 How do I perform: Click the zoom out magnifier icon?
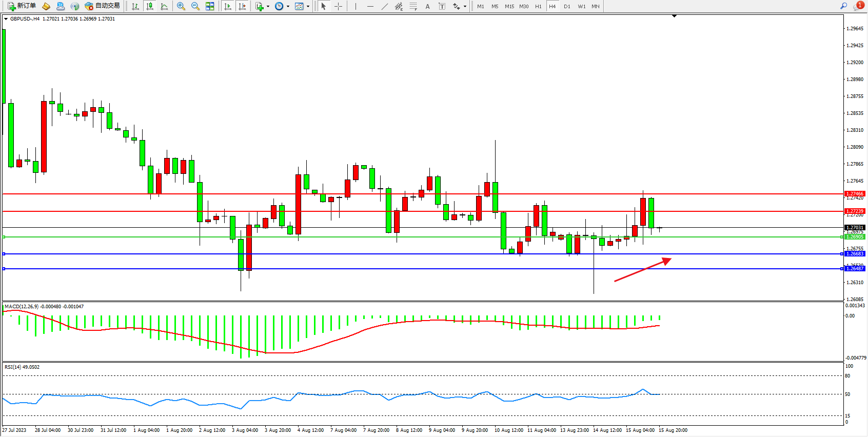(x=195, y=6)
